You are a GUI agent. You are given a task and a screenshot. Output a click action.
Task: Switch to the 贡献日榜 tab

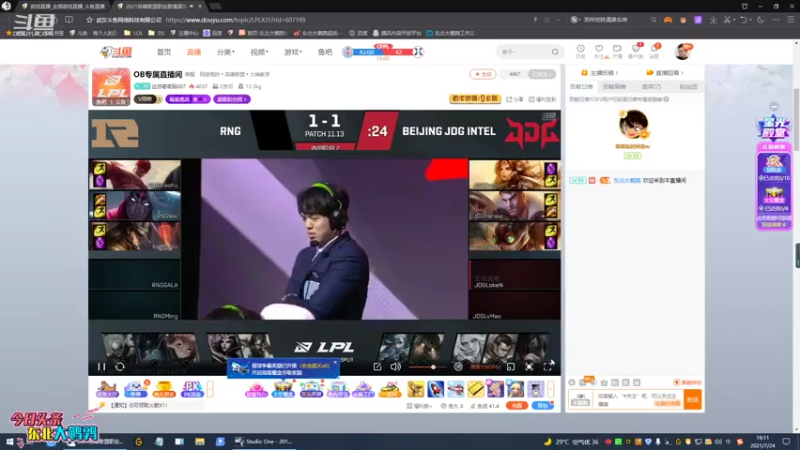[581, 87]
